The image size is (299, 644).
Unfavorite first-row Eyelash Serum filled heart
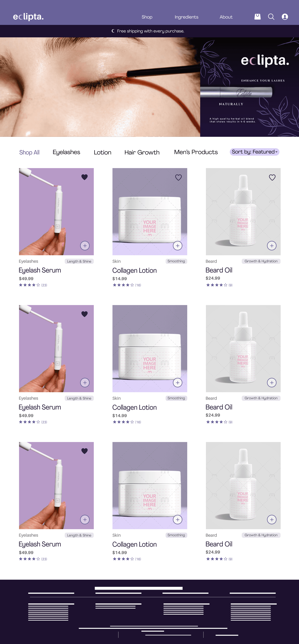point(85,177)
